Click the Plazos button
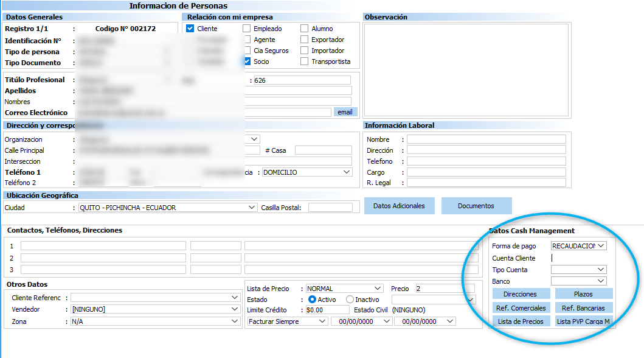 click(583, 294)
